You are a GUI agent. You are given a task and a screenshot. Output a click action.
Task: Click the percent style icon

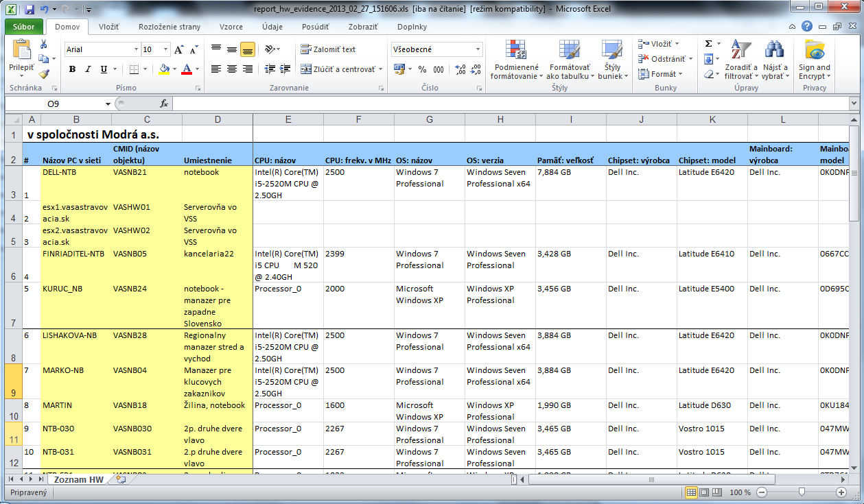[422, 69]
